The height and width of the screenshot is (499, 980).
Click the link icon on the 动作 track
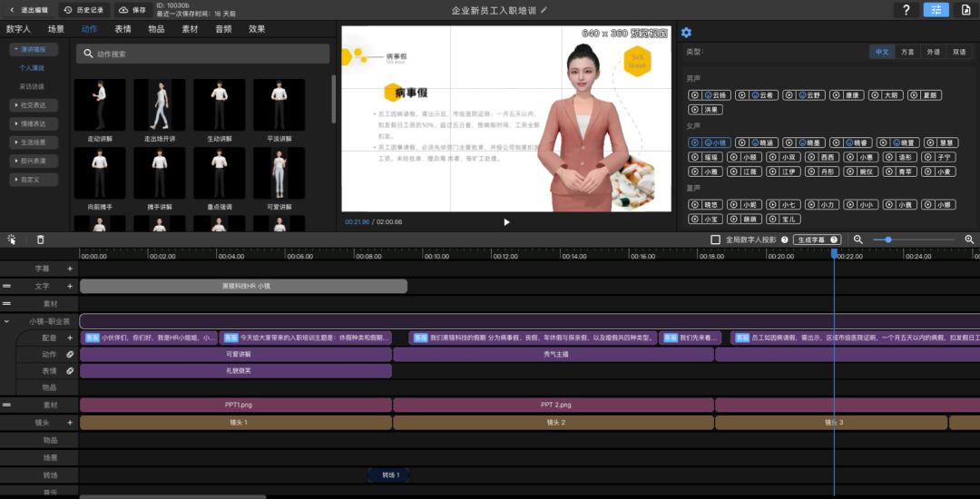click(69, 355)
